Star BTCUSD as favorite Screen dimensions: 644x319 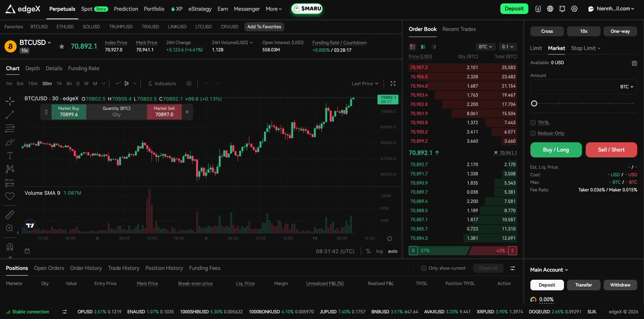pyautogui.click(x=62, y=46)
